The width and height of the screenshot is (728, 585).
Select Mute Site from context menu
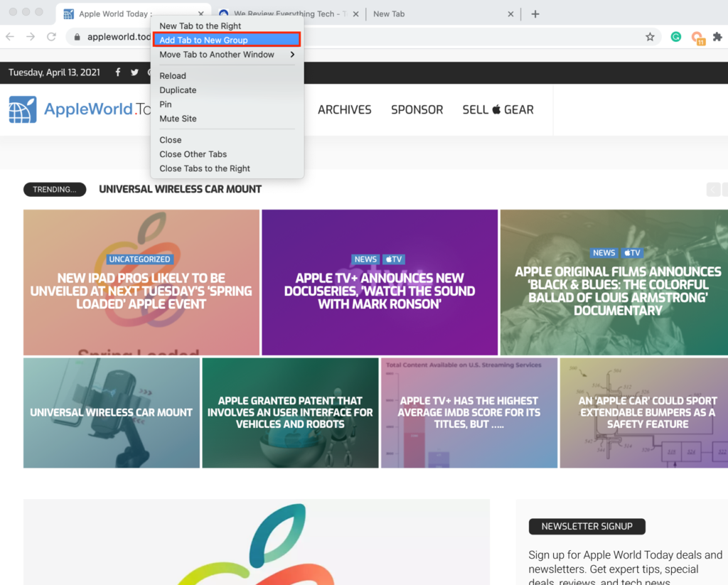pos(178,119)
